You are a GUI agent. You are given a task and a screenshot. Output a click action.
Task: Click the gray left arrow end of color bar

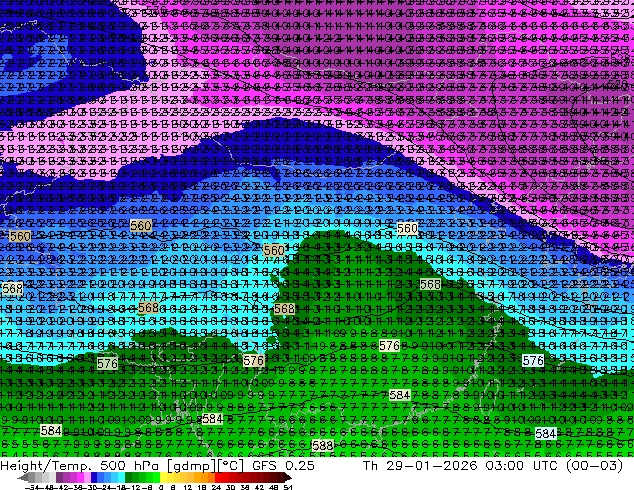(x=23, y=478)
